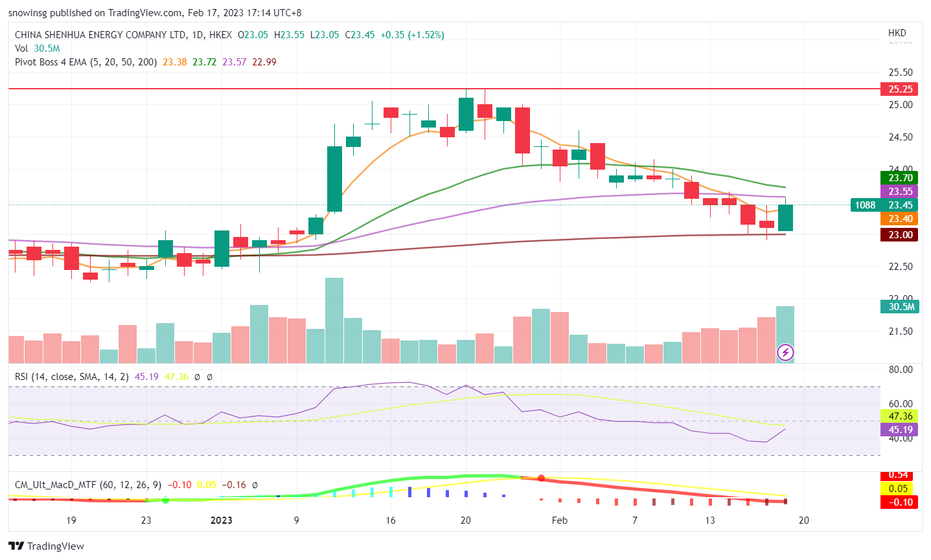
Task: Click the 23.70 green EMA price label
Action: (900, 178)
